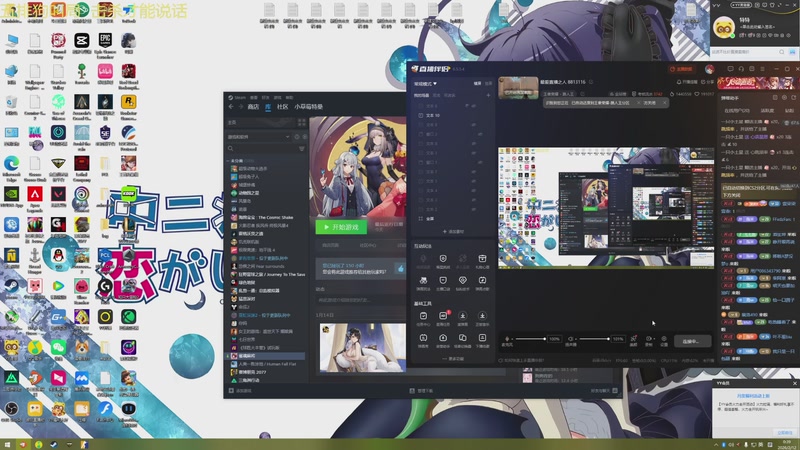Screen dimensions: 800x450
Task: Close the category notification in the streaming app
Action: [664, 103]
